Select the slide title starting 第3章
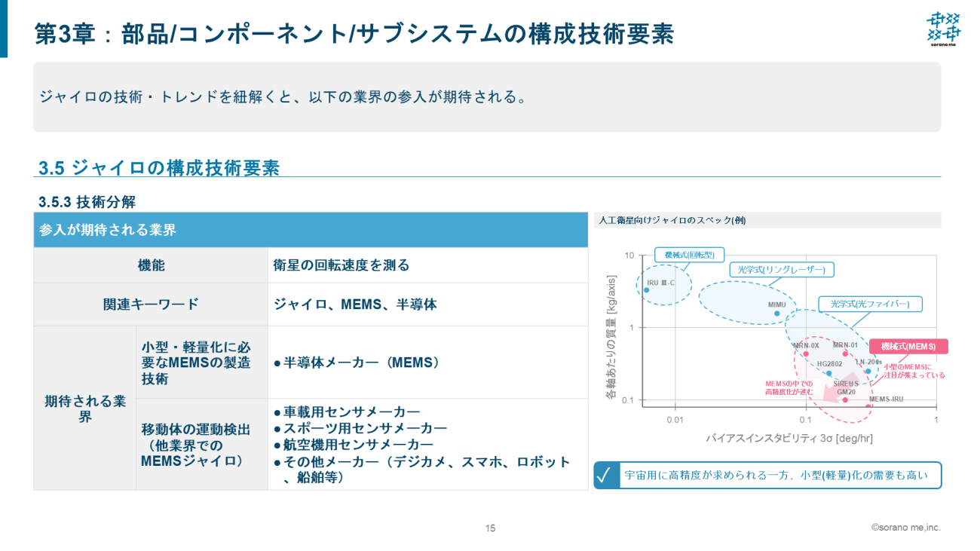Screen dimensions: 980x551 [x=354, y=35]
